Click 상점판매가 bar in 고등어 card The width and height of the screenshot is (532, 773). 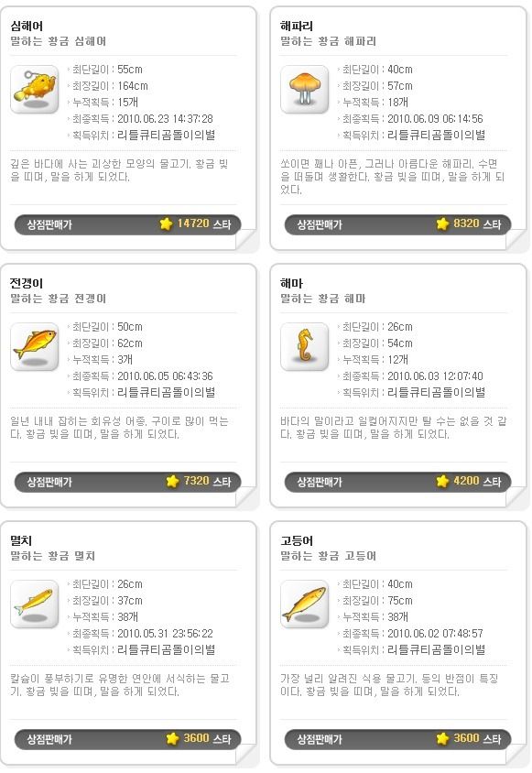click(398, 739)
